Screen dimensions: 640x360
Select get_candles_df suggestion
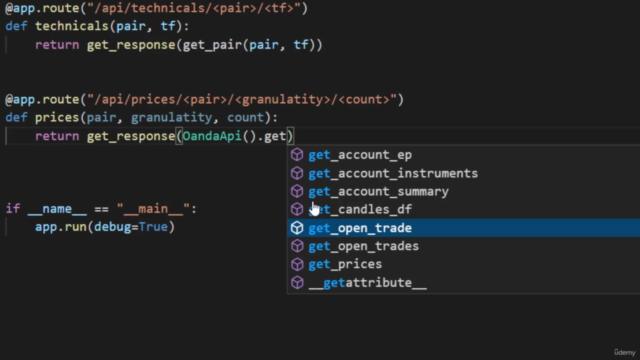(464, 209)
